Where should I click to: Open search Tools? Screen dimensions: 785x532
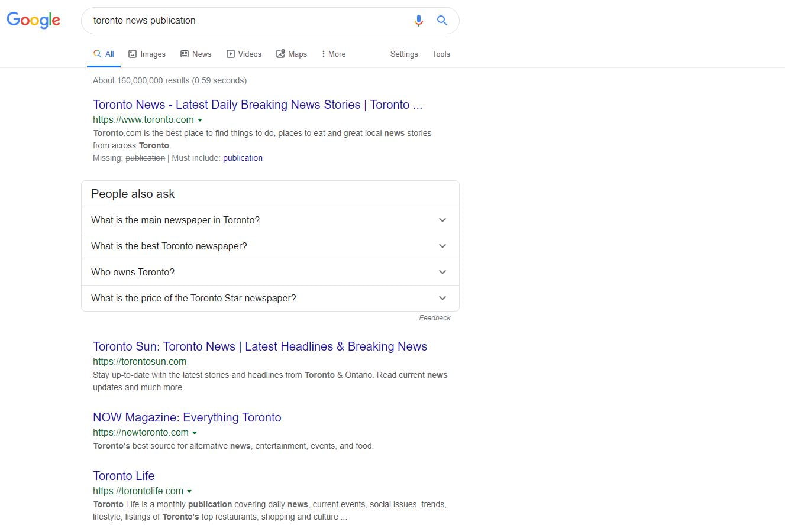point(441,54)
